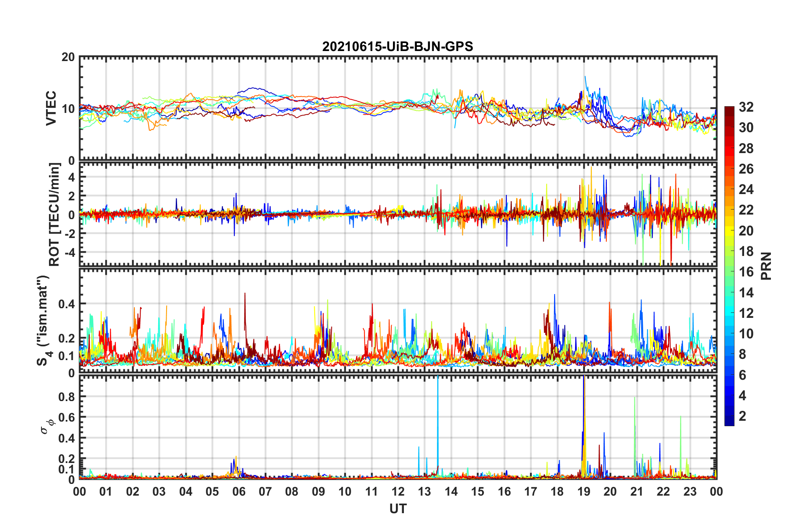This screenshot has height=532, width=796.
Task: Click the ROT tick label -4
Action: 69,253
